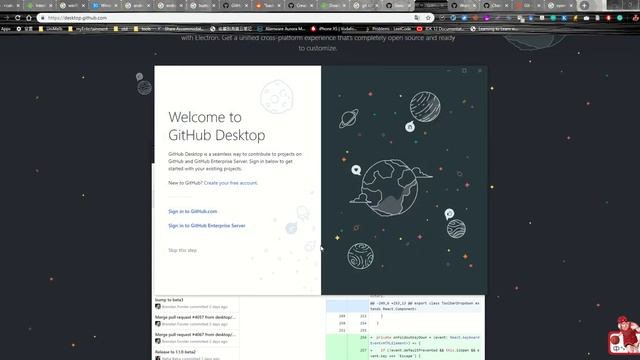
Task: Open the Alienware Aurora bookmark
Action: coord(281,29)
